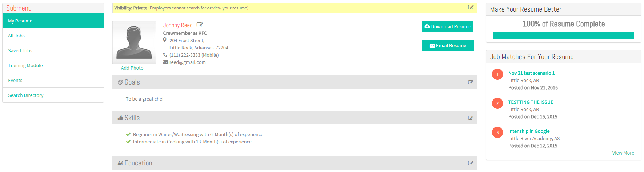Click the number 1 job match badge
The height and width of the screenshot is (172, 644).
click(x=497, y=74)
